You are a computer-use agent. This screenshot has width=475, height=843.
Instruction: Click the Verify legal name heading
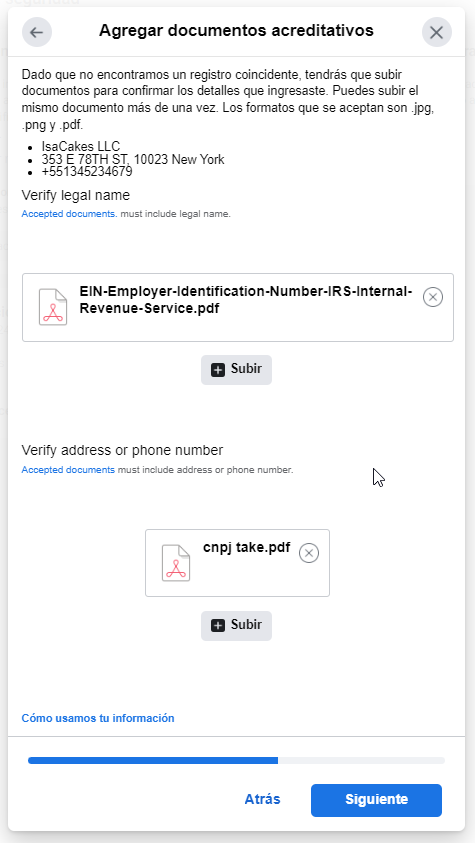tap(76, 195)
